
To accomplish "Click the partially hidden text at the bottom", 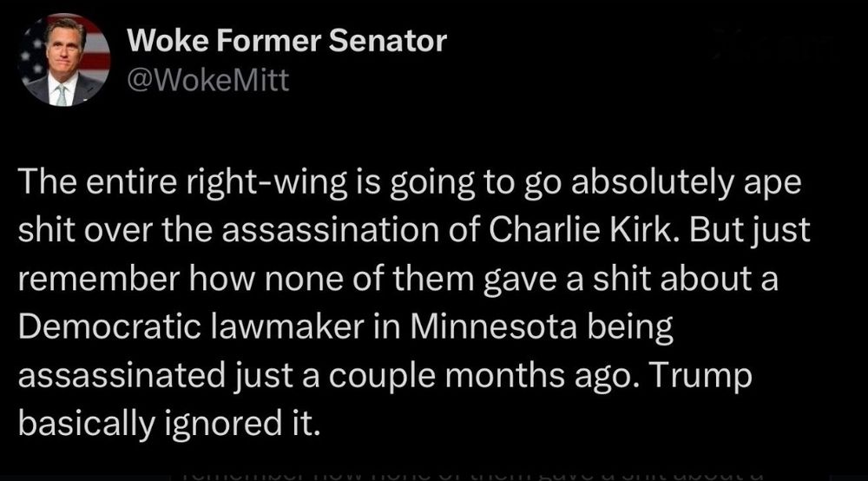I will pyautogui.click(x=469, y=474).
